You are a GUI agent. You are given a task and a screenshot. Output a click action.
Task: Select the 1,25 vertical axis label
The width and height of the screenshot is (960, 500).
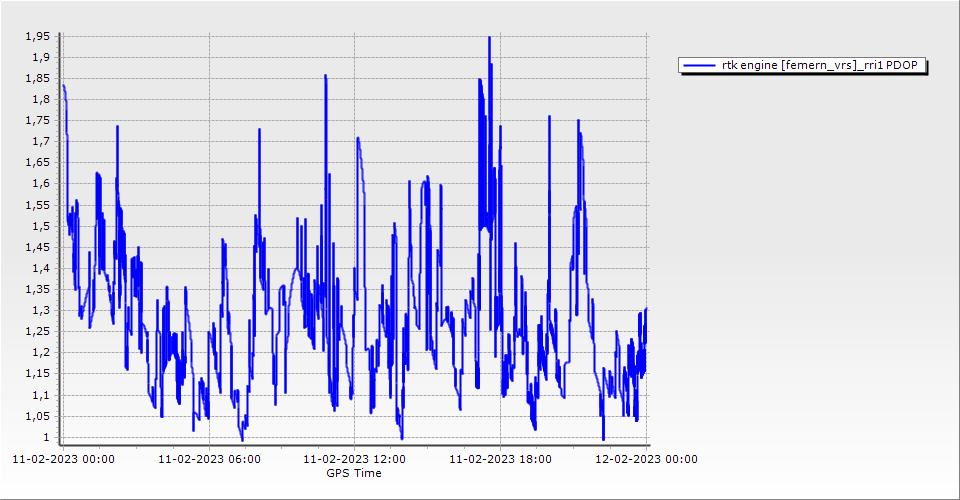pyautogui.click(x=39, y=332)
